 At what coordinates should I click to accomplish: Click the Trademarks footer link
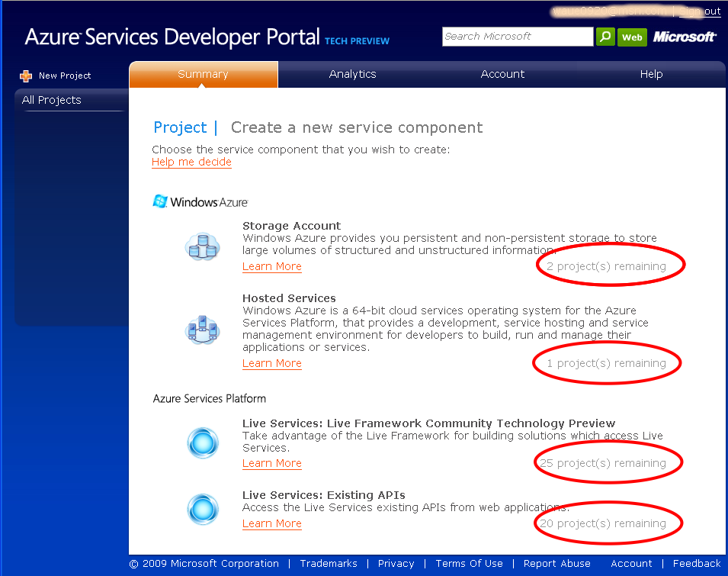pos(329,564)
